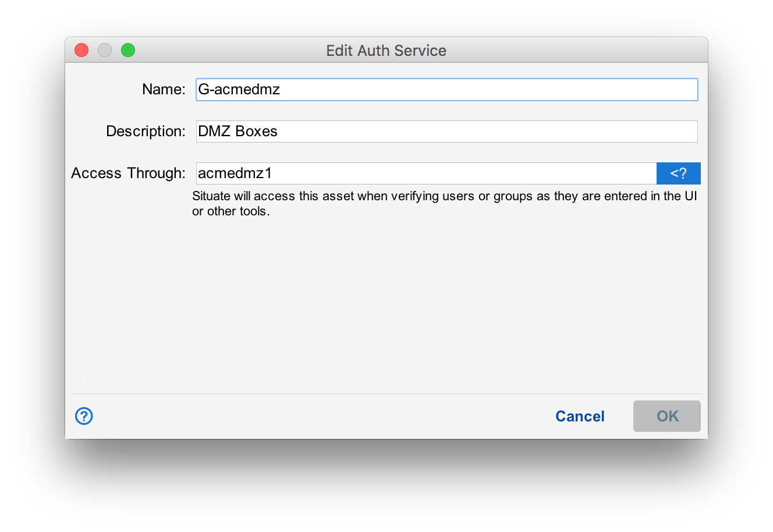This screenshot has width=773, height=532.
Task: Select the verification icon beside acmedmz1
Action: [679, 173]
